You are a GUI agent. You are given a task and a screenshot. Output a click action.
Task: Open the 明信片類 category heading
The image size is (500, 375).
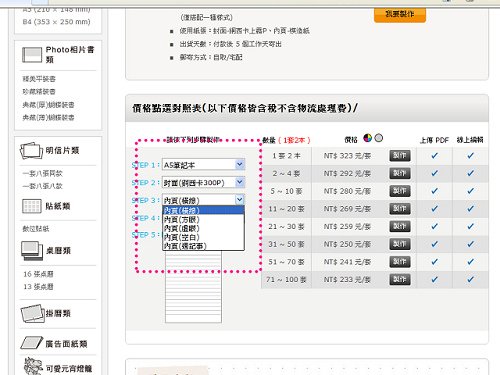(x=62, y=151)
